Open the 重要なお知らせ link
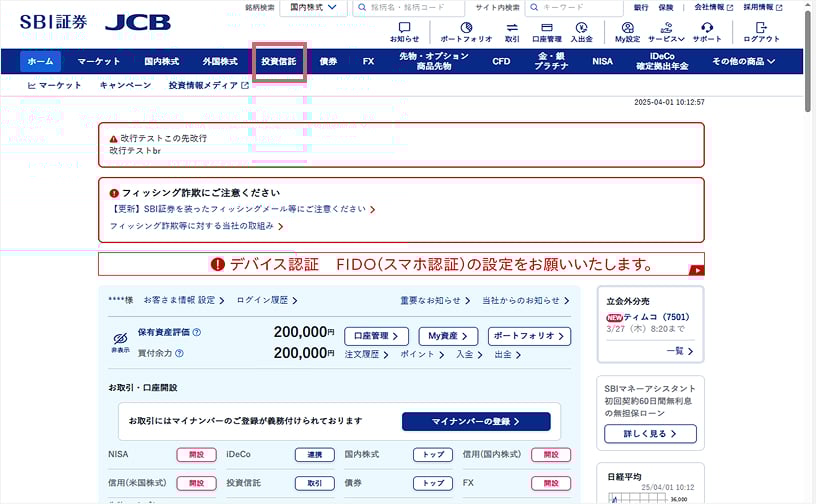 coord(435,300)
